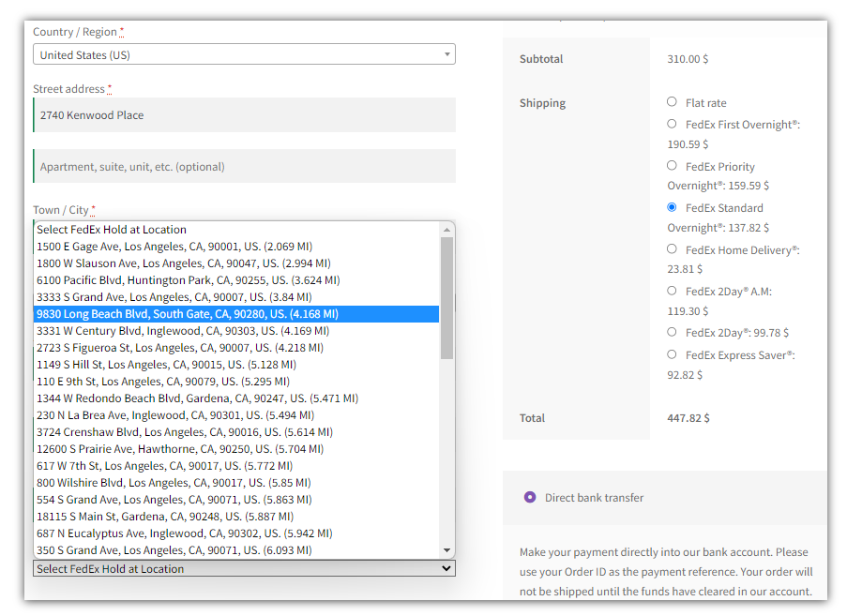Select the 'Select FedEx Hold at Location' placeholder option

coord(236,230)
